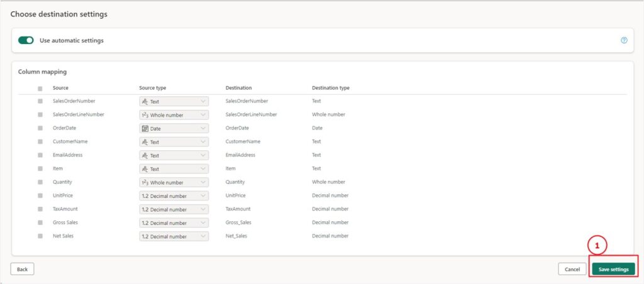Image resolution: width=644 pixels, height=284 pixels.
Task: Click the help question mark icon
Action: (624, 40)
